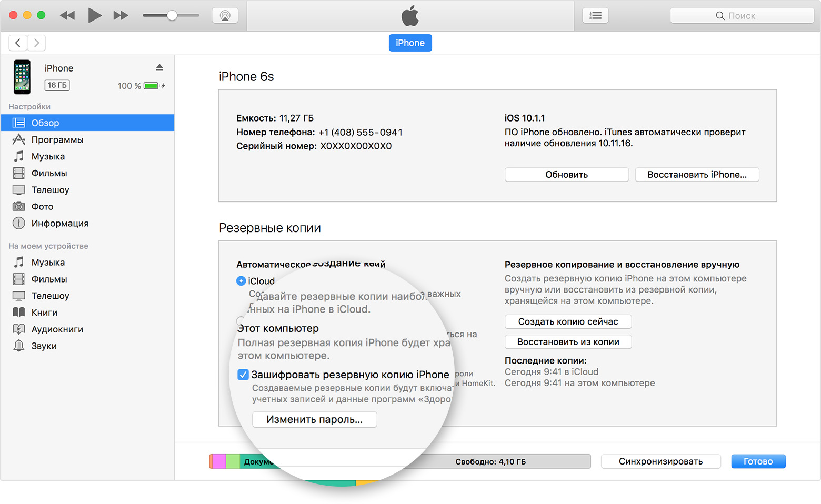The height and width of the screenshot is (504, 821).
Task: Click the iOS 10.1.1 version text
Action: [525, 118]
